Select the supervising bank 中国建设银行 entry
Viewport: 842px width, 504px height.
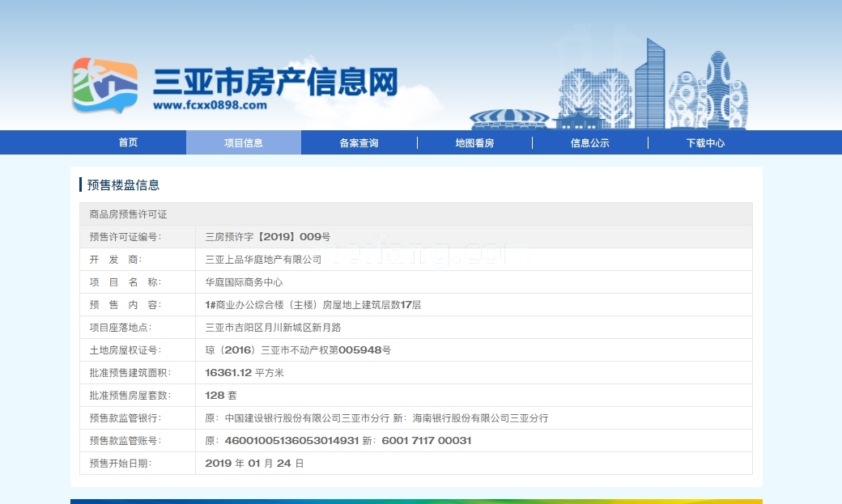click(376, 418)
